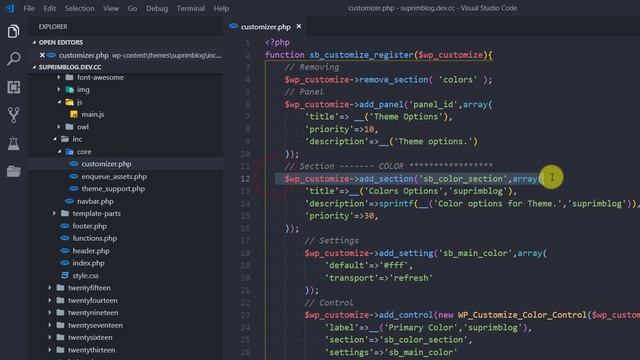Click the '#fff' default value on line 19
Image resolution: width=640 pixels, height=360 pixels.
[x=394, y=265]
